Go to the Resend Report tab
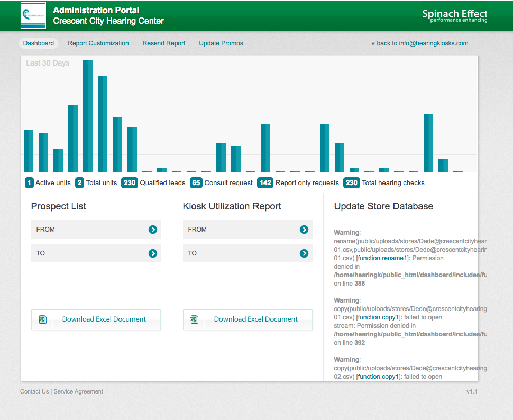Screen dimensions: 513x420 164,43
